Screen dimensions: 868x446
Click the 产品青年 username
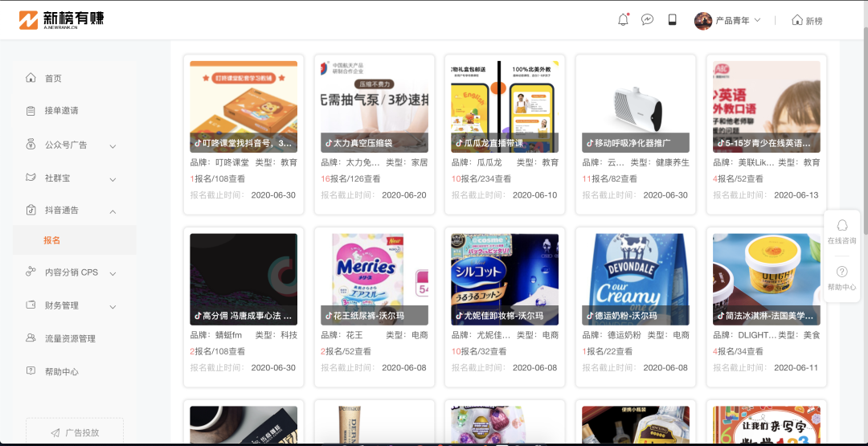(732, 20)
